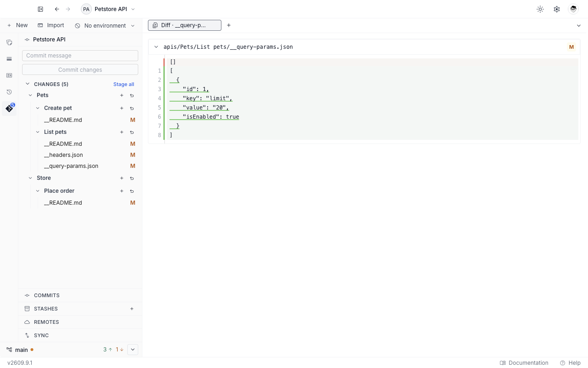588x368 pixels.
Task: Expand the SYNC section
Action: [x=80, y=335]
